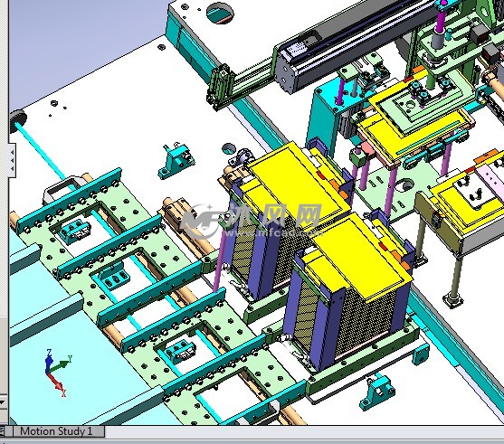The height and width of the screenshot is (444, 504).
Task: Select the large round hole in top plate
Action: tap(220, 13)
